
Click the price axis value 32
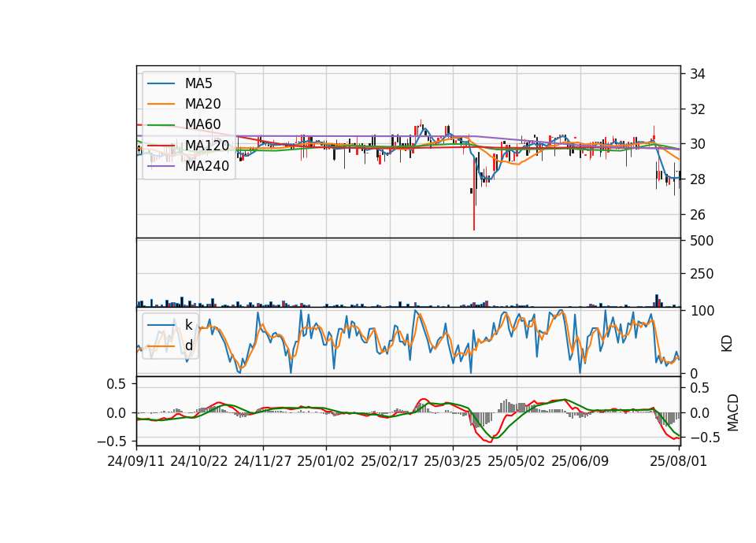[697, 109]
